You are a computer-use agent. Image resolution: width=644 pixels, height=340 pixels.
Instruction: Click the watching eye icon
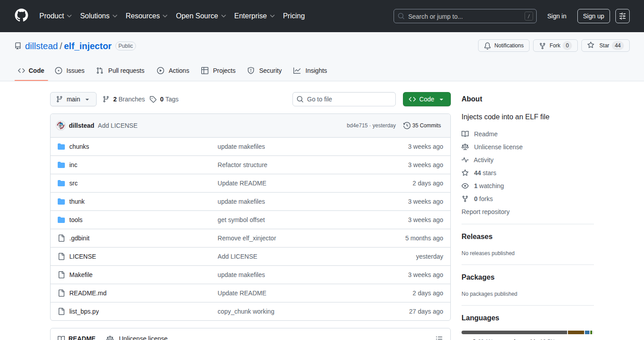coord(465,186)
